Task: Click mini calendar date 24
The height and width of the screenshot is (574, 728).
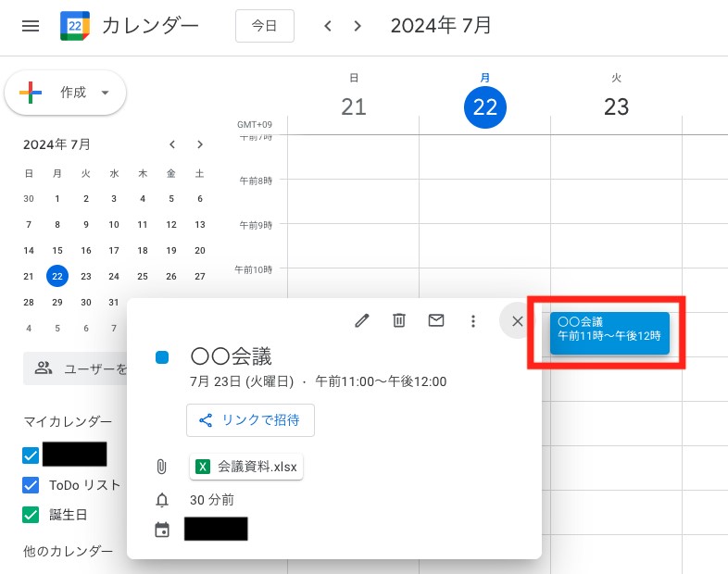Action: [114, 276]
